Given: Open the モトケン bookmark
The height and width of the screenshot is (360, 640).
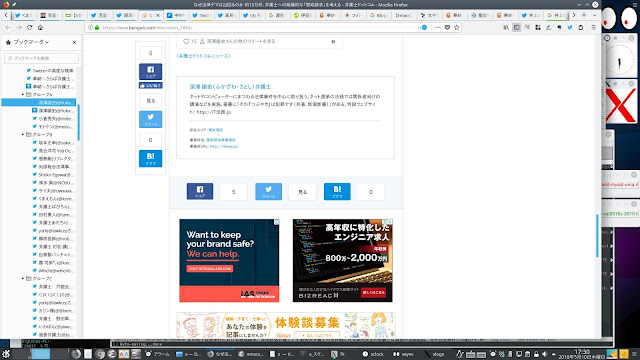Looking at the screenshot, I should point(53,127).
